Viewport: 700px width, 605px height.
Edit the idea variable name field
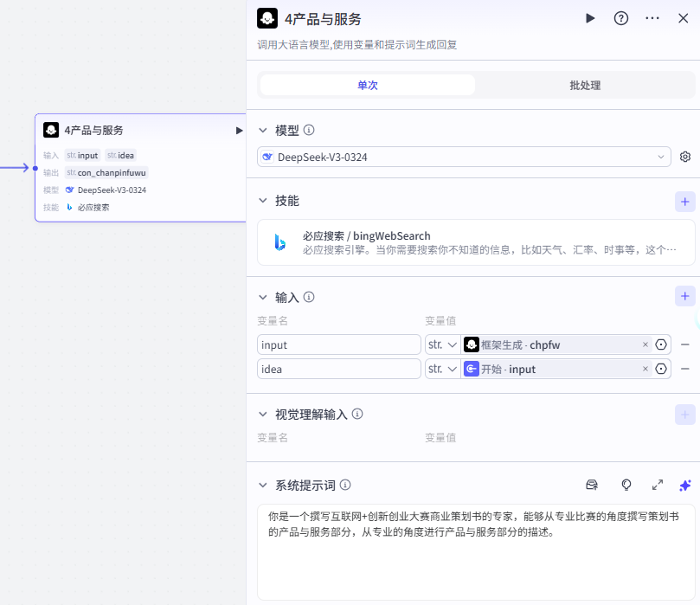[339, 369]
